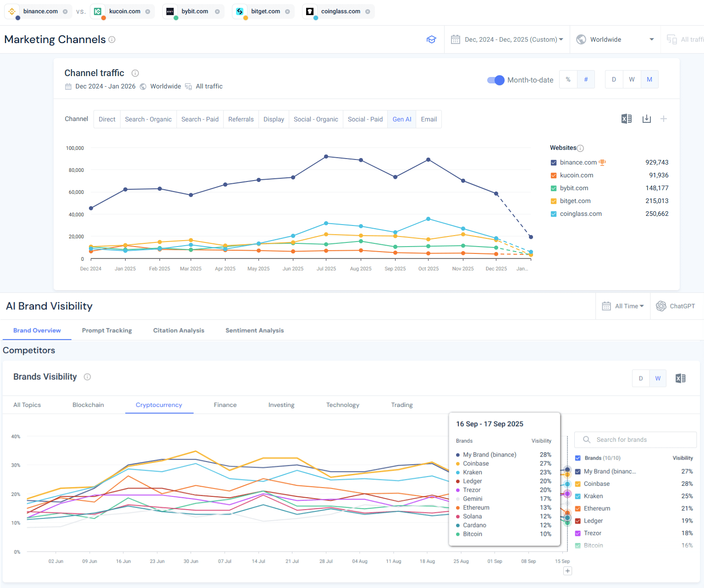Image resolution: width=704 pixels, height=588 pixels.
Task: Select the Trading topic tab
Action: tap(401, 405)
